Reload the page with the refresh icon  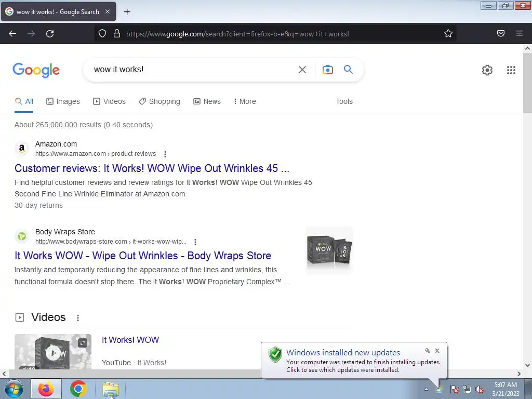50,34
